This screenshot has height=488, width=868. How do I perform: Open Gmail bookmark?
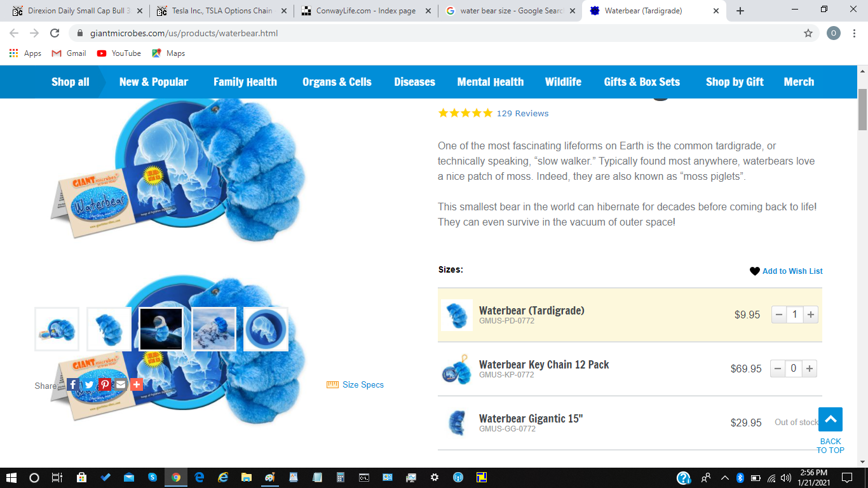pos(69,53)
